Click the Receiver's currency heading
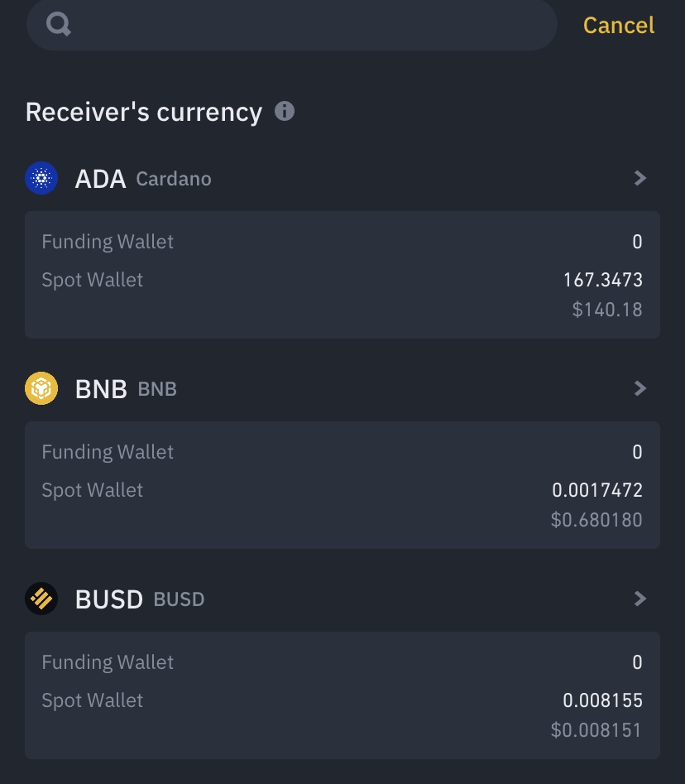 pos(144,112)
